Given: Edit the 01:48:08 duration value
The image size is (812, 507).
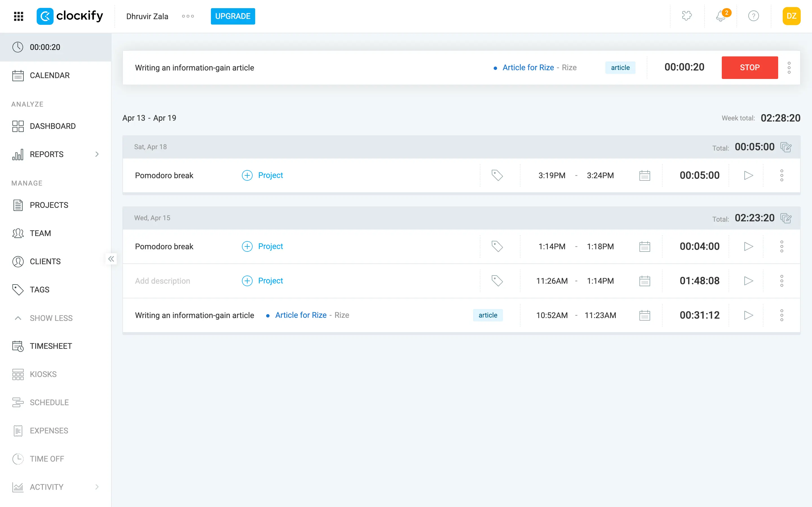Looking at the screenshot, I should (x=699, y=281).
